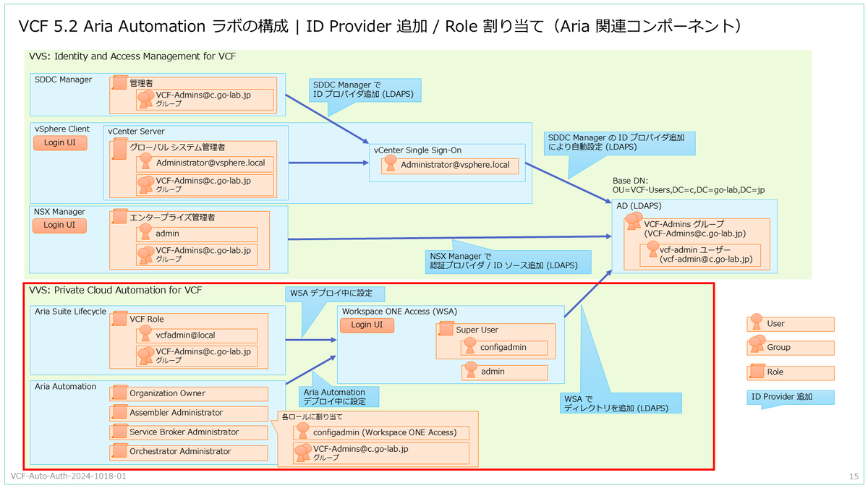The width and height of the screenshot is (868, 488).
Task: Click the role icon beside グローバル システム管理者
Action: pyautogui.click(x=119, y=147)
